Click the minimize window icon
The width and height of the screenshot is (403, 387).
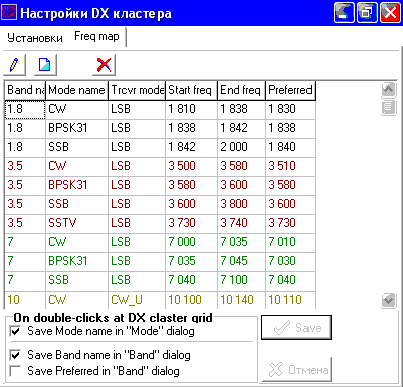click(344, 12)
